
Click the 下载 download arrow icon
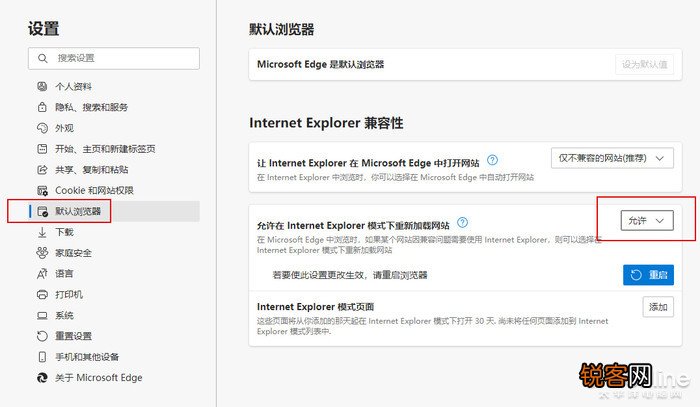[42, 232]
